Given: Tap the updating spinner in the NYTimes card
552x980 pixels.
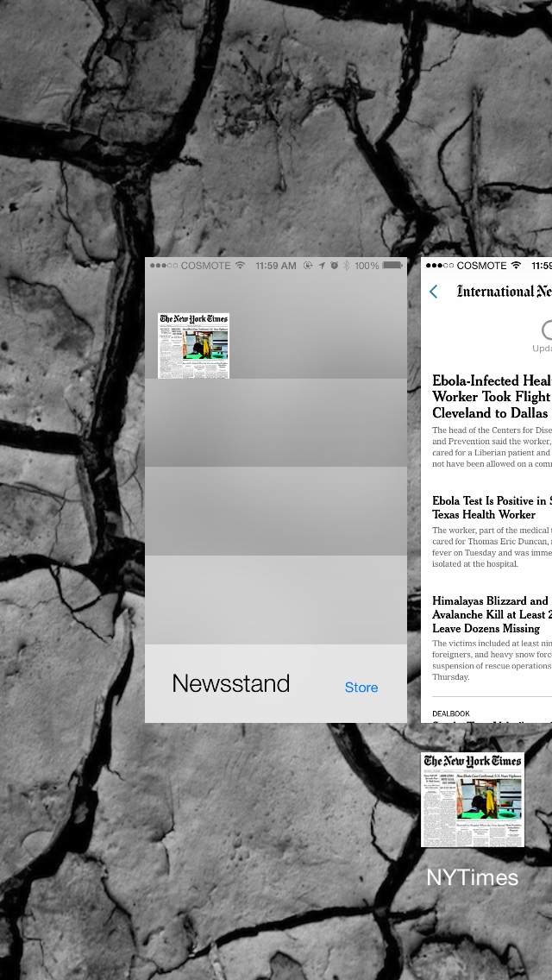Looking at the screenshot, I should pos(548,330).
